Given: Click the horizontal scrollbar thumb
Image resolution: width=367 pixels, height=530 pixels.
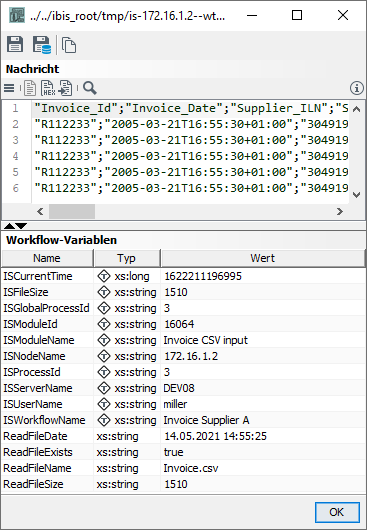Looking at the screenshot, I should click(x=72, y=212).
